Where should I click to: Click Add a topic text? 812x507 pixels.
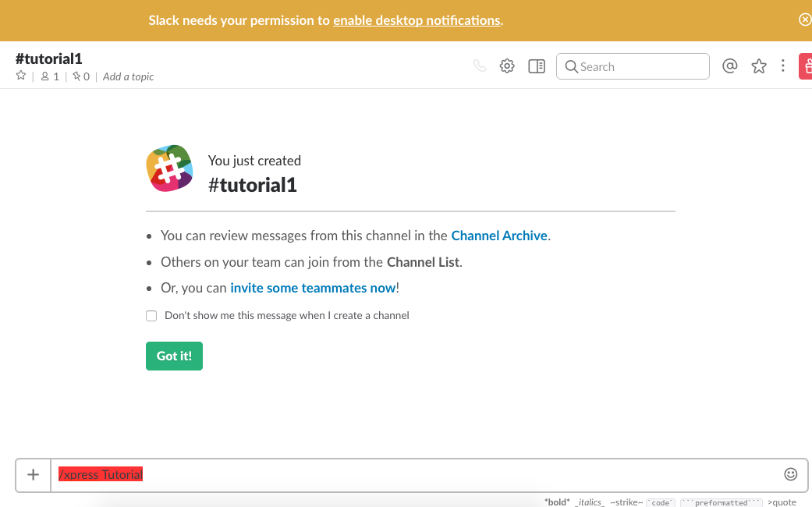coord(128,76)
